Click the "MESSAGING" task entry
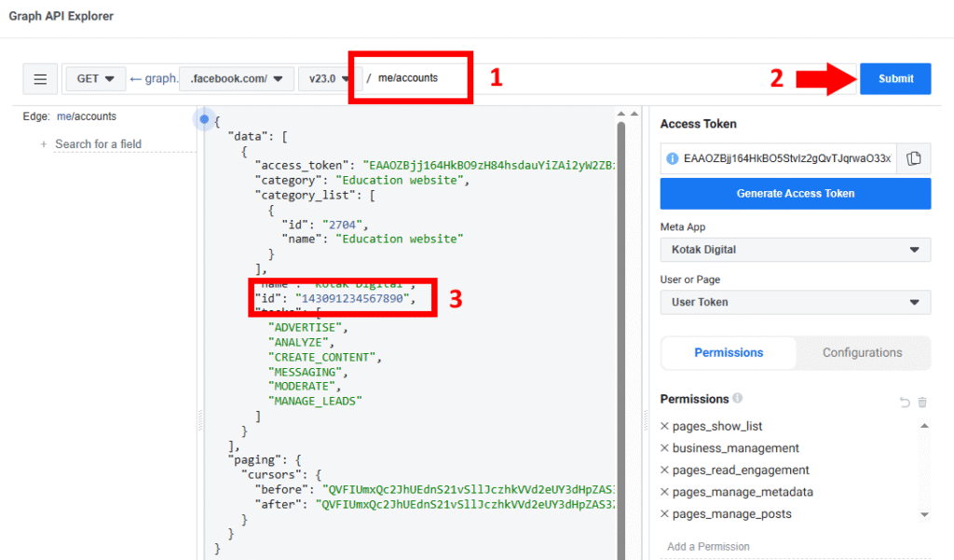 [x=305, y=372]
